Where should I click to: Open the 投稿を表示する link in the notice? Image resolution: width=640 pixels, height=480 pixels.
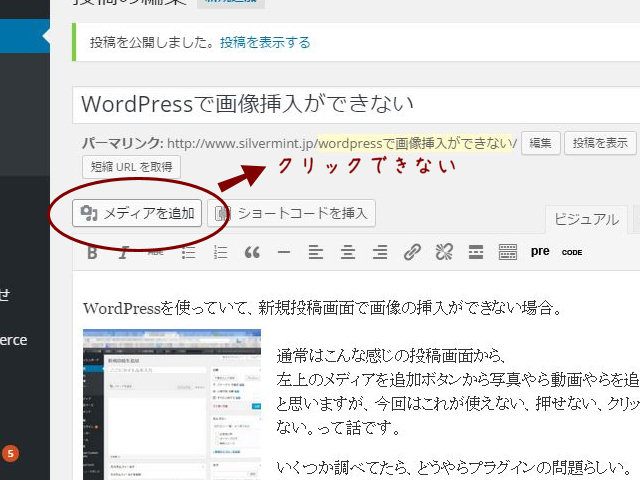(265, 42)
